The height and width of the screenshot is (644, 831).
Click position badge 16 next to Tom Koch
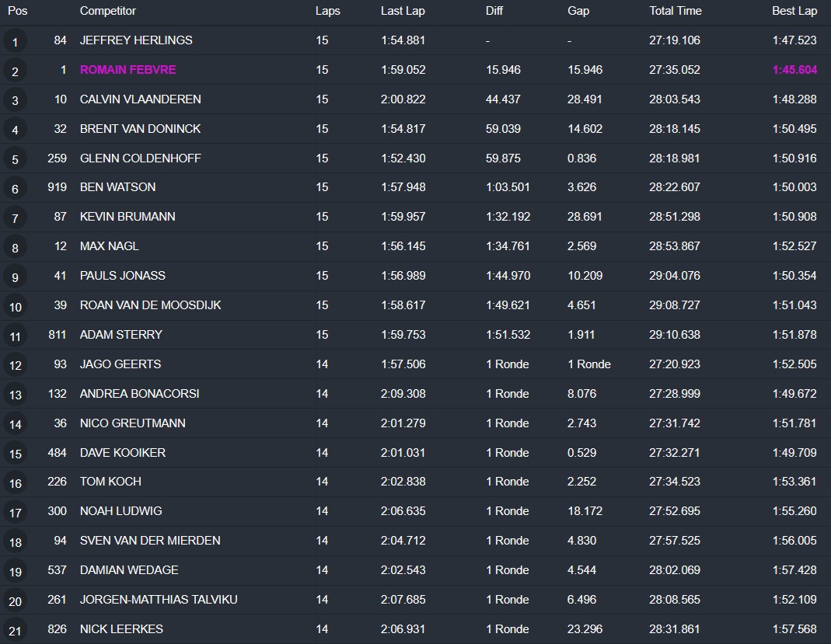[15, 482]
